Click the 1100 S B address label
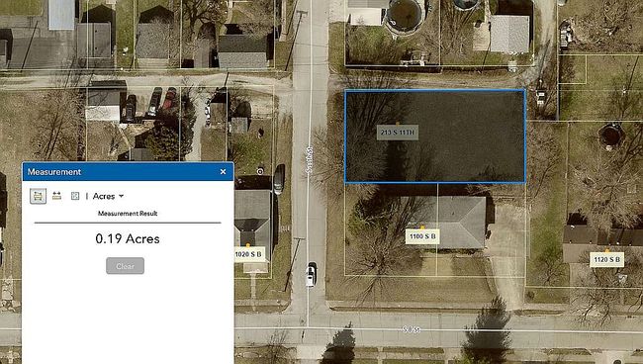 (x=422, y=236)
